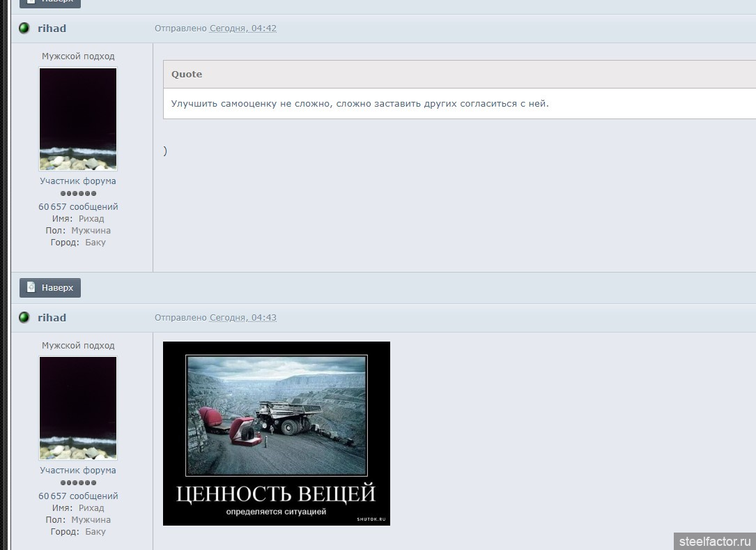Click the rank pips in the 04:43 post profile
756x550 pixels.
78,482
